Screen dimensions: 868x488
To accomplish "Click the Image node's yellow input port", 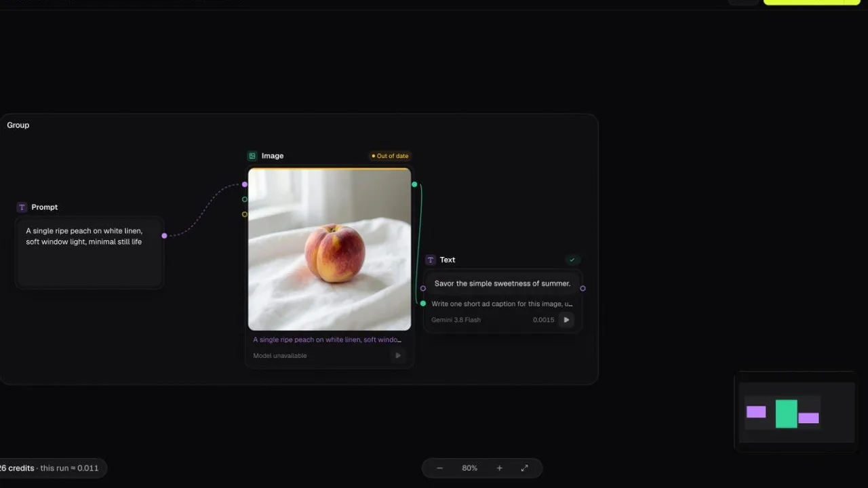I will (x=245, y=214).
